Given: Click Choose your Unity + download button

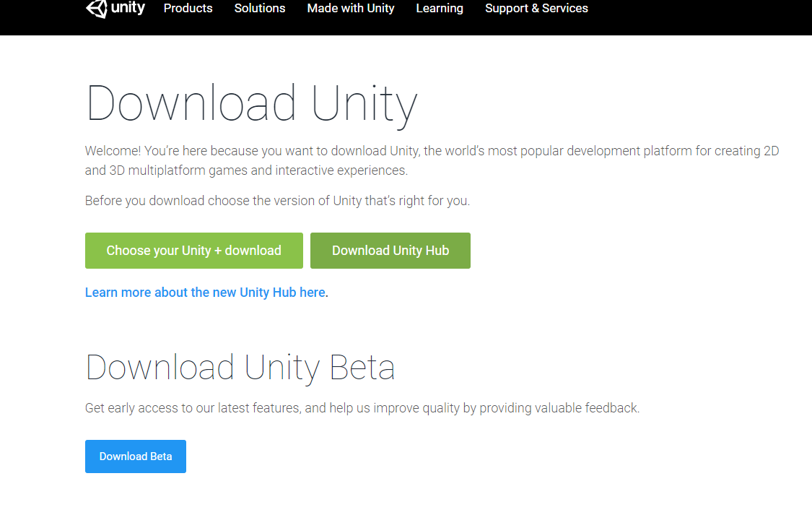Looking at the screenshot, I should tap(194, 251).
